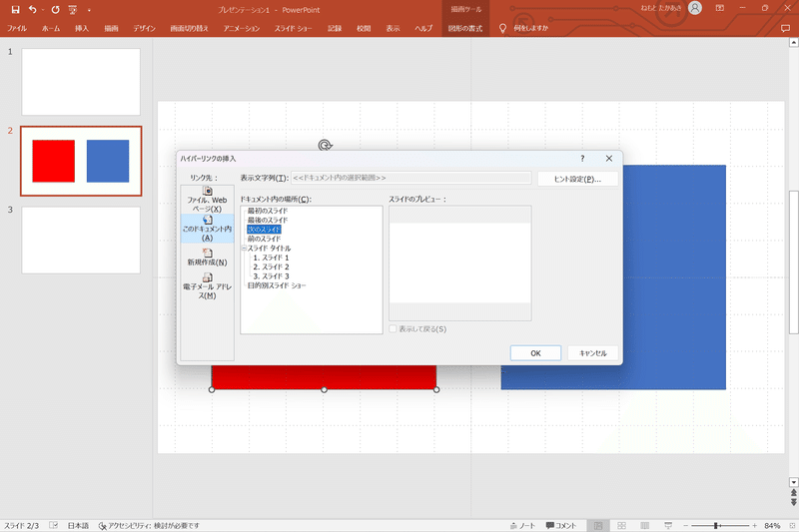799x532 pixels.
Task: Open the user account avatar icon
Action: point(694,8)
